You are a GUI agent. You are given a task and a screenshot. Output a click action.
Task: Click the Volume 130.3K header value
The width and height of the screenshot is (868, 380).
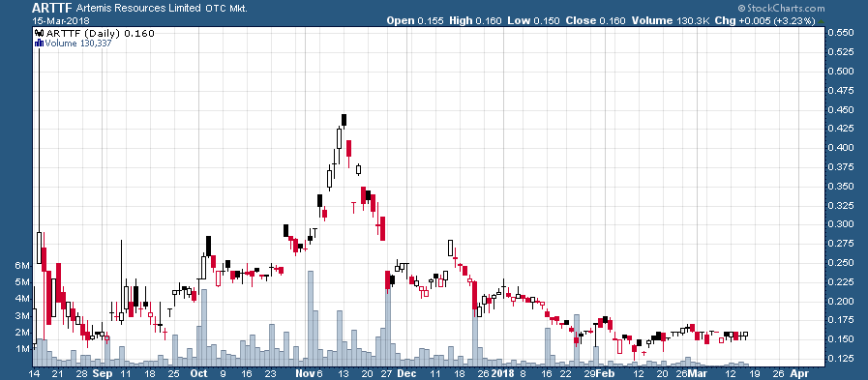(x=670, y=21)
